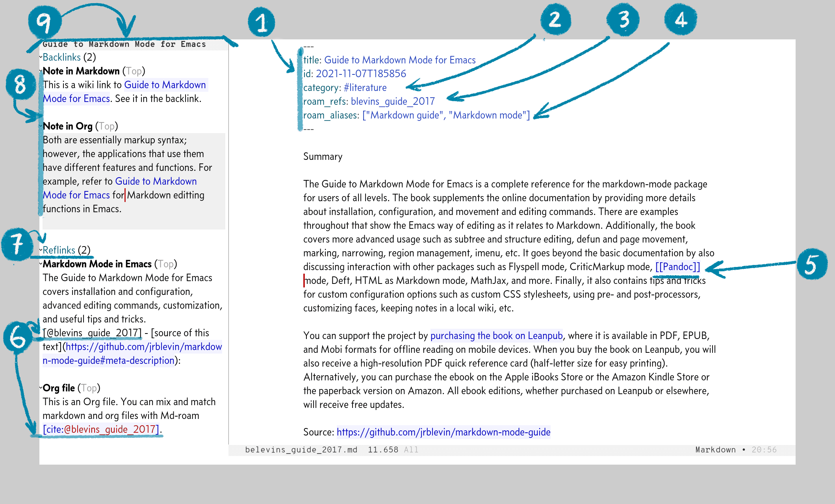Click the Markdown Mode in Emacs heading
This screenshot has height=504, width=835.
coord(97,264)
